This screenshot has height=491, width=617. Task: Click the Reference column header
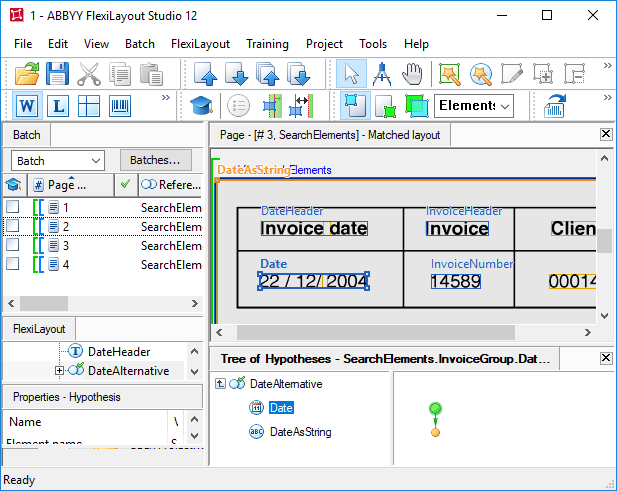pyautogui.click(x=170, y=185)
